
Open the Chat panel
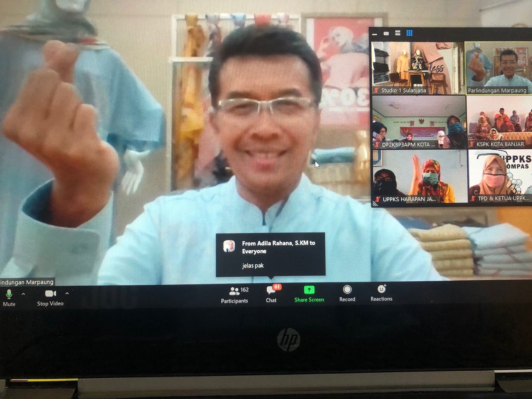coord(271,294)
